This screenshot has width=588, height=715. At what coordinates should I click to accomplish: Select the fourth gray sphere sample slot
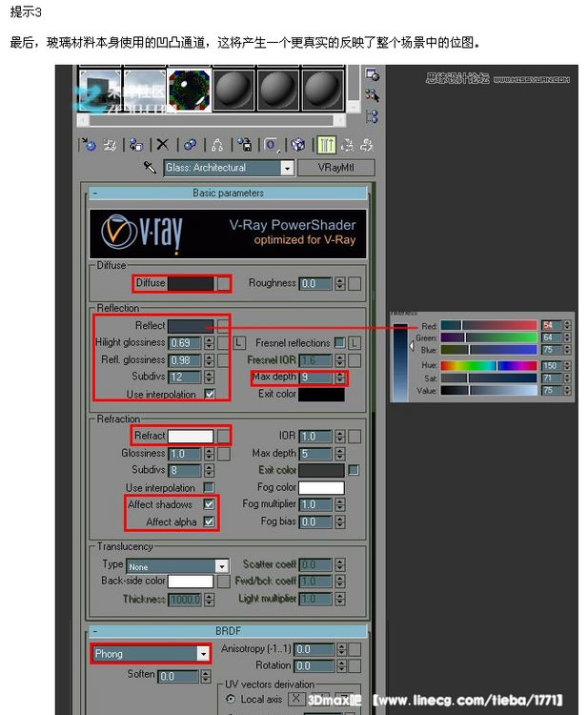coord(233,90)
